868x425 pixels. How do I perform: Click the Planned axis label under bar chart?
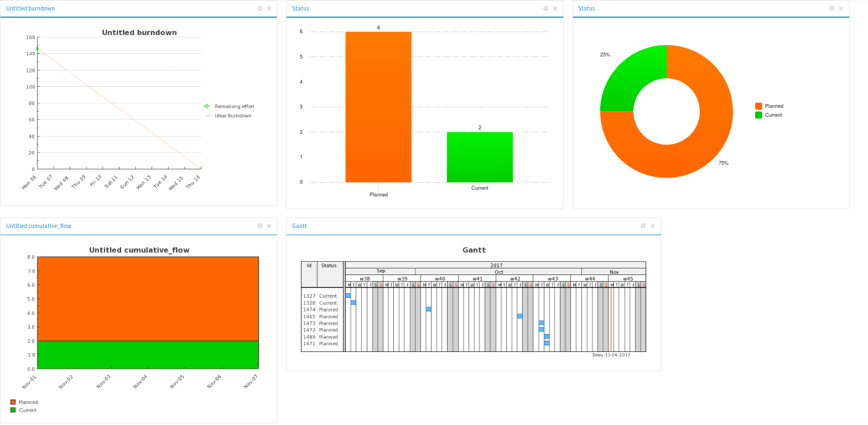coord(378,195)
